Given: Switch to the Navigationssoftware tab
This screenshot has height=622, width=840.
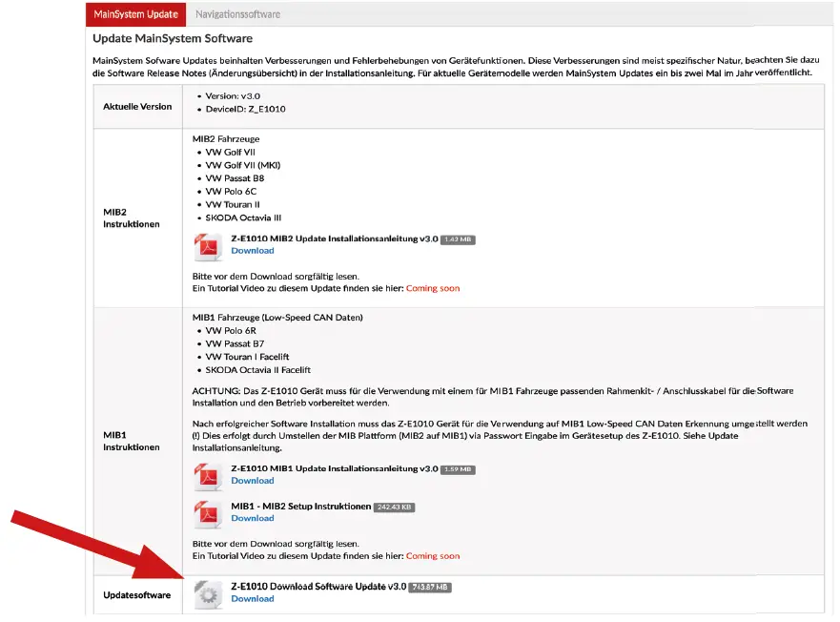Looking at the screenshot, I should point(236,13).
